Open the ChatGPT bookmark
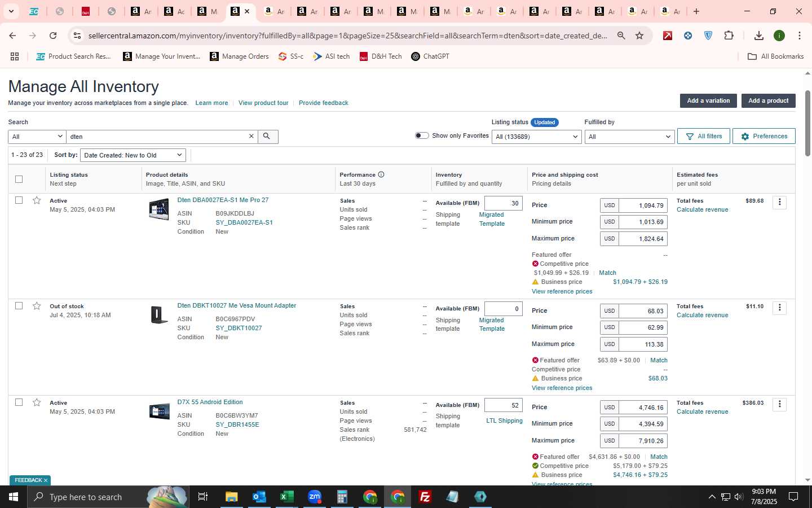 pos(430,56)
